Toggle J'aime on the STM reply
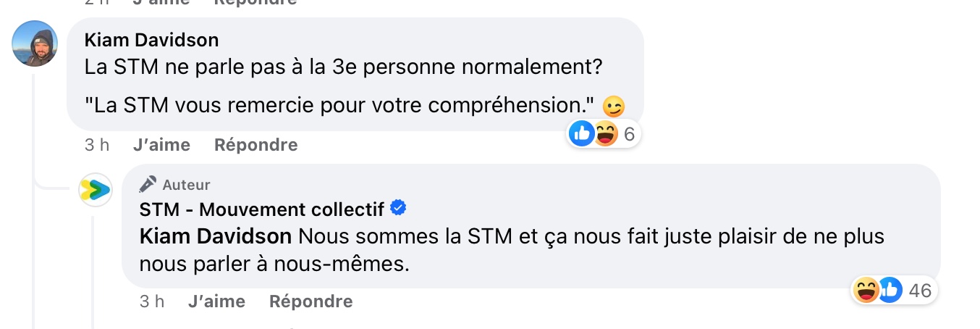This screenshot has width=980, height=329. 216,301
